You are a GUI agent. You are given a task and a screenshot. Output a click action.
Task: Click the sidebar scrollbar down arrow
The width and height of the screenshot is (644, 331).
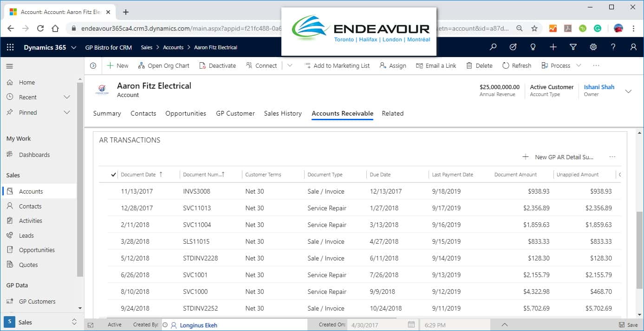[80, 308]
